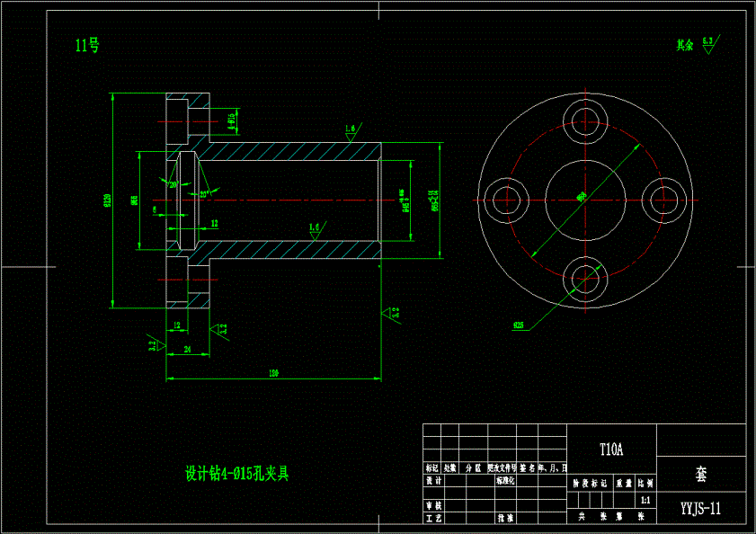This screenshot has height=534, width=756.
Task: Click the '阶段标记' header cell
Action: click(x=590, y=483)
